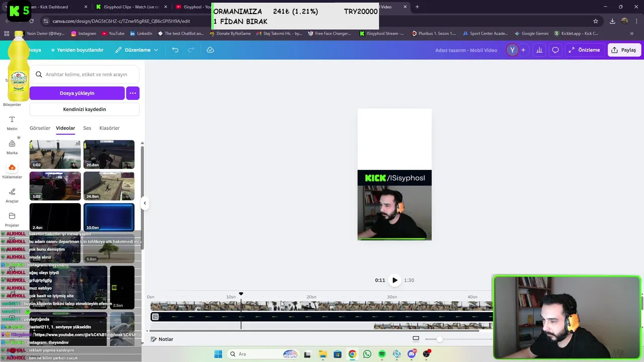Open the Araçlar tools sidebar item

(12, 196)
